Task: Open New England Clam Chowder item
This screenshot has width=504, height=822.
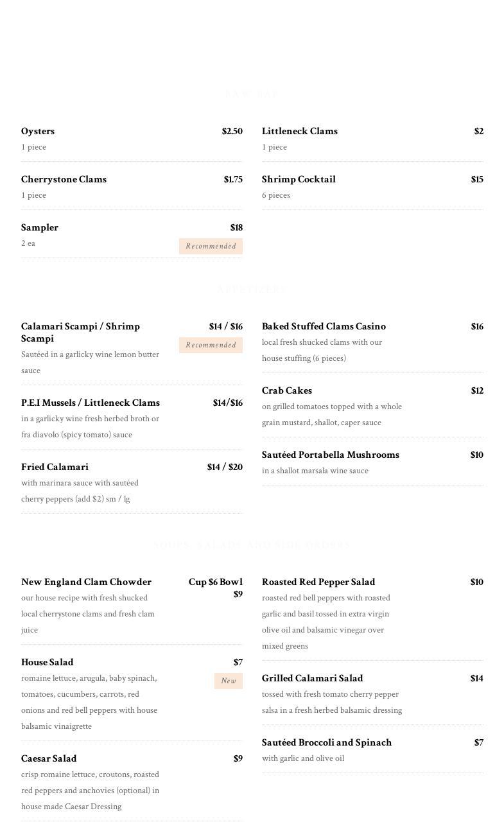Action: [86, 582]
